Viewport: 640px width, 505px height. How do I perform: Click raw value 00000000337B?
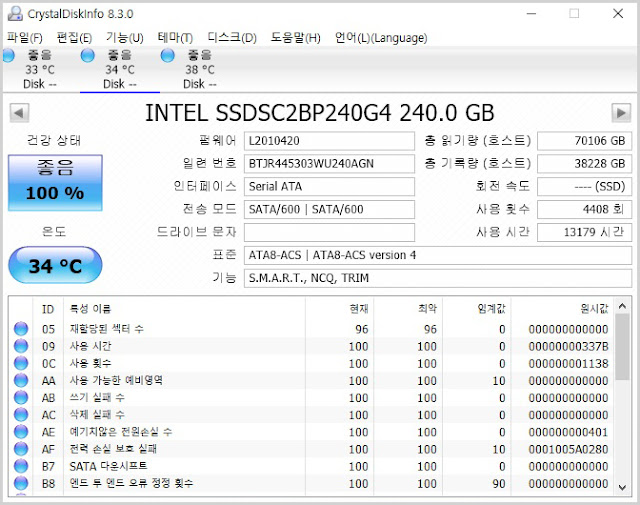pyautogui.click(x=568, y=346)
